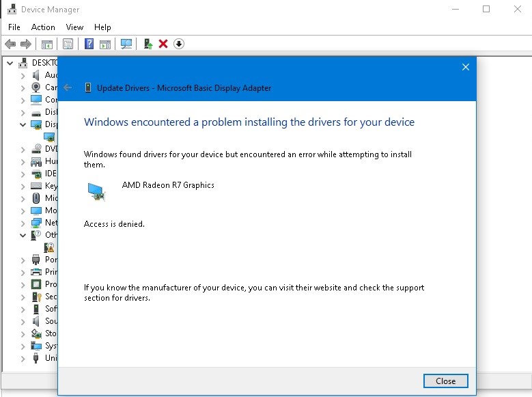Select the Universal Serial Bus plug icon
The width and height of the screenshot is (532, 397).
click(x=36, y=358)
